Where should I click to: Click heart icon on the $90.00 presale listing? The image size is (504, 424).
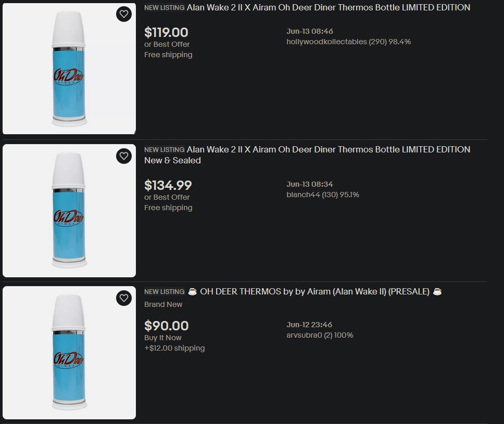tap(123, 298)
